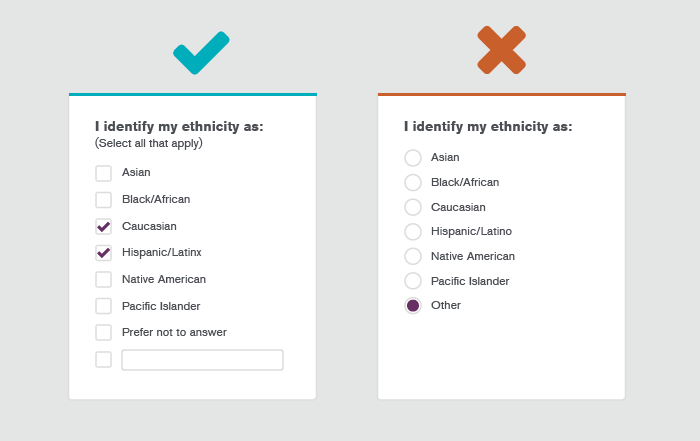The height and width of the screenshot is (441, 700).
Task: Select the Asian radio button
Action: [x=413, y=158]
